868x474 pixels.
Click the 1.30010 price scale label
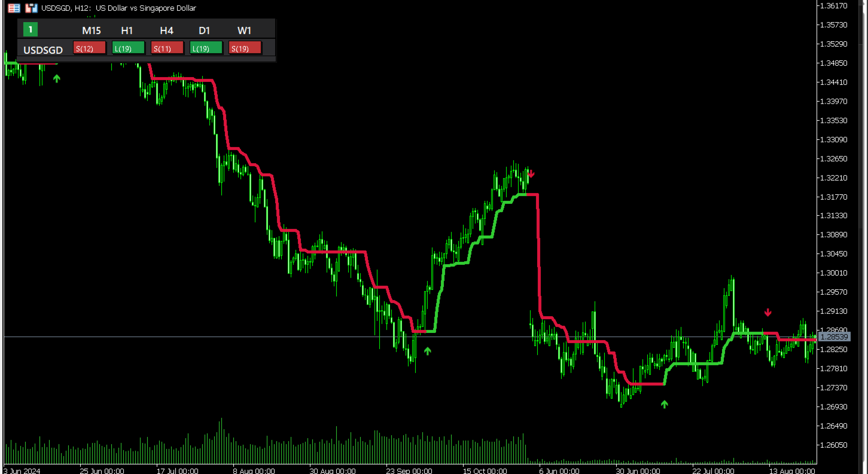point(835,273)
